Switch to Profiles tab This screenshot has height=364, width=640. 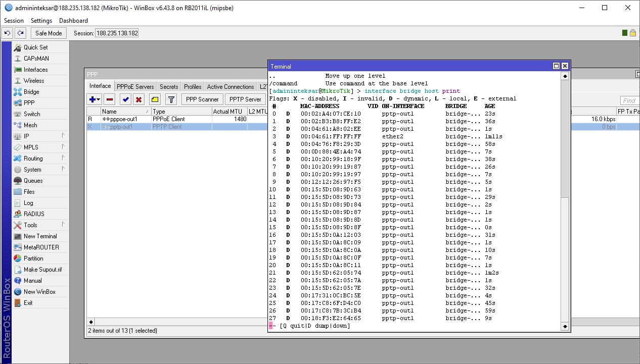[x=193, y=87]
